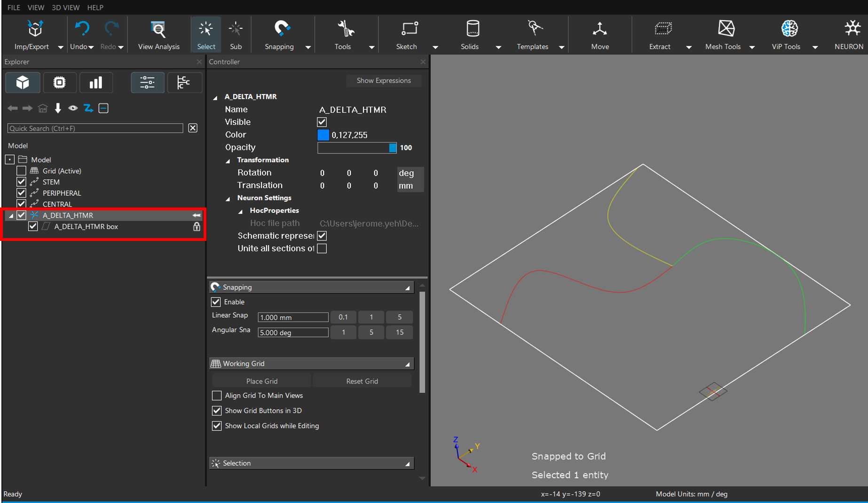Open the Imp/Export tool
Screen dimensions: 868x503
pos(32,34)
